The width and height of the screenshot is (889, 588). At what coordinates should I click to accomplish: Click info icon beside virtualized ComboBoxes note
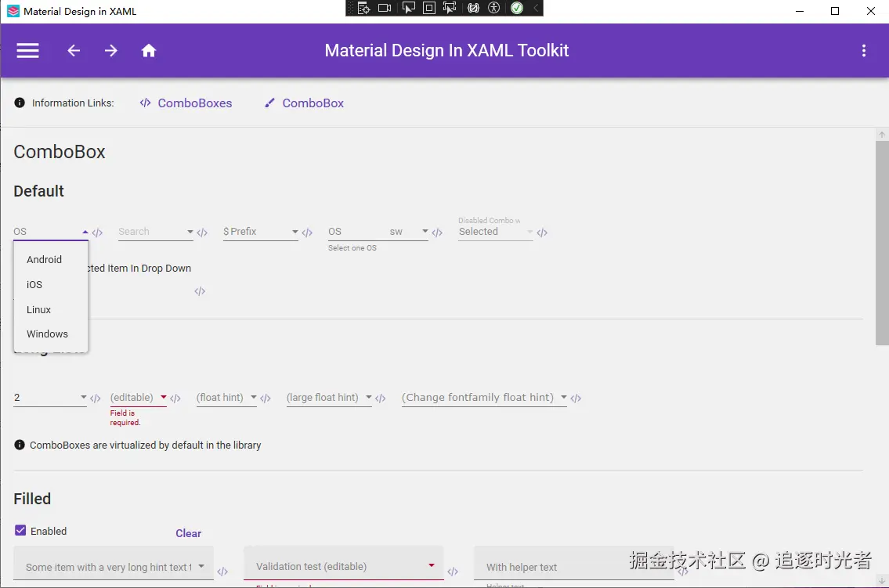point(20,445)
